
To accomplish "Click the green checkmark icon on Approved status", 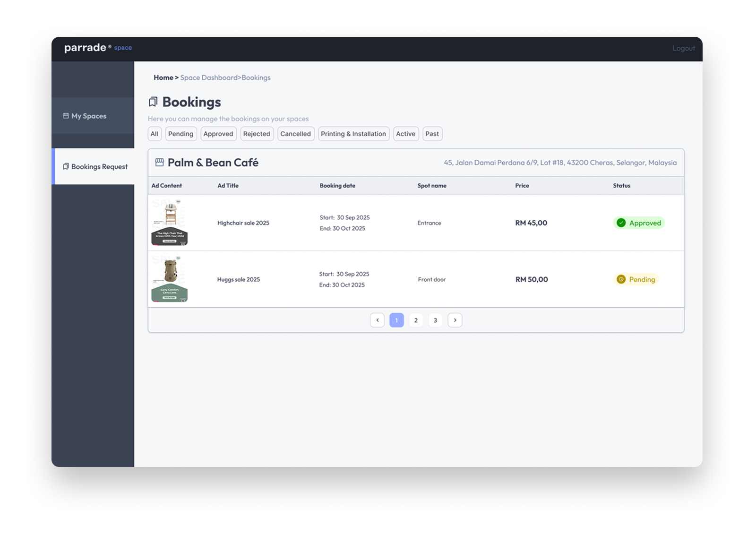I will point(621,223).
